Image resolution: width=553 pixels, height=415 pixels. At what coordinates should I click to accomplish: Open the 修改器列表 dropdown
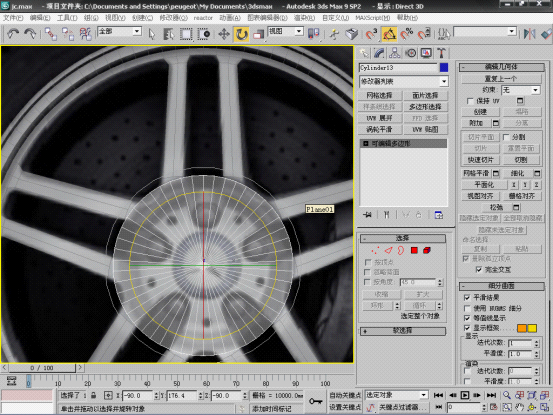pyautogui.click(x=404, y=81)
